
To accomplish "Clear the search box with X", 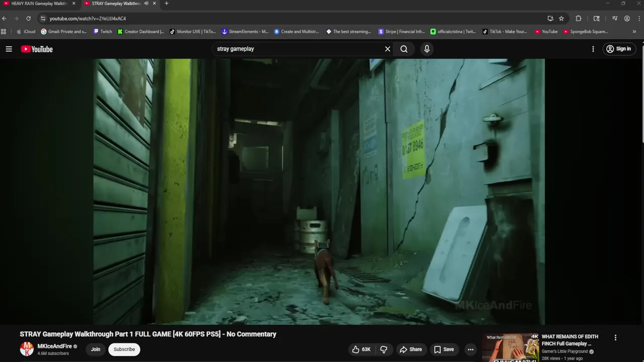I will [387, 49].
